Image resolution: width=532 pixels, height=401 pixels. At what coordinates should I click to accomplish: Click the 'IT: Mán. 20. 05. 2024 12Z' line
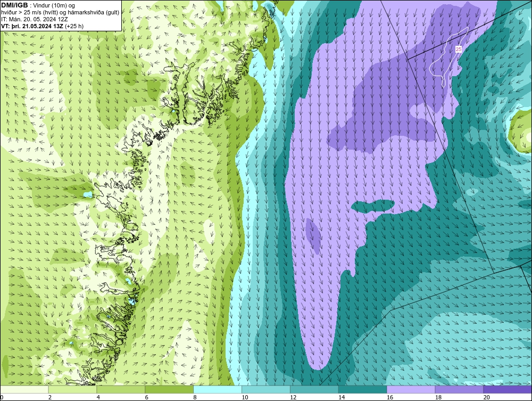pyautogui.click(x=34, y=19)
